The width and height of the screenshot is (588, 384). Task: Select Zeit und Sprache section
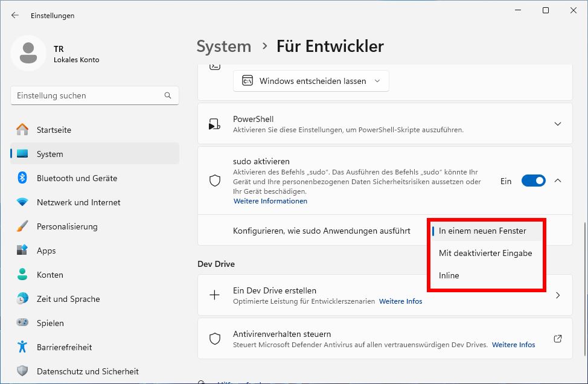(x=68, y=299)
